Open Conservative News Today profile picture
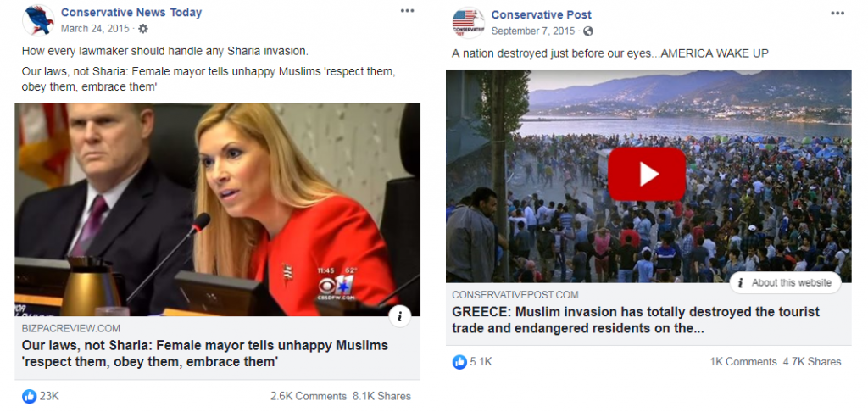This screenshot has width=868, height=412. (38, 20)
